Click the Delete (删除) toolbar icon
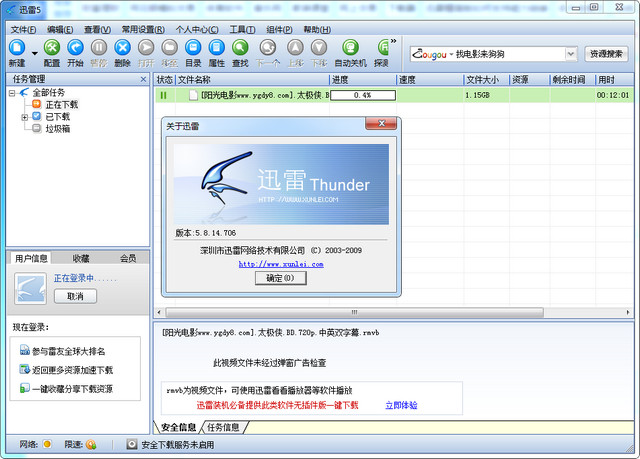640x459 pixels. point(122,48)
